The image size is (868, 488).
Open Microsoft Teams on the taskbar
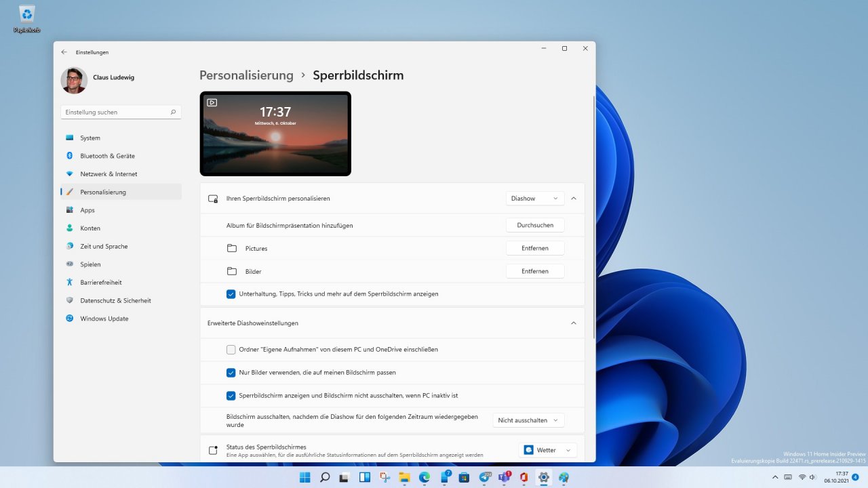[504, 477]
